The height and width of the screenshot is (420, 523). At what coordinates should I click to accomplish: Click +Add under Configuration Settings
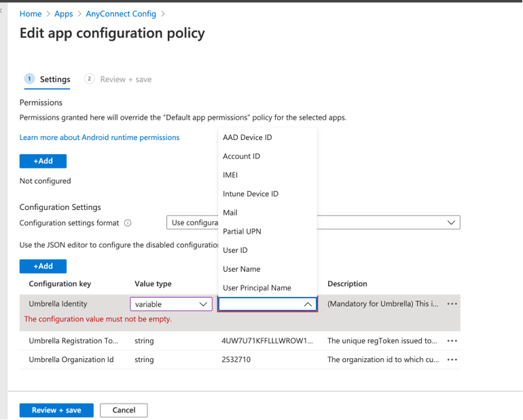[x=43, y=266]
